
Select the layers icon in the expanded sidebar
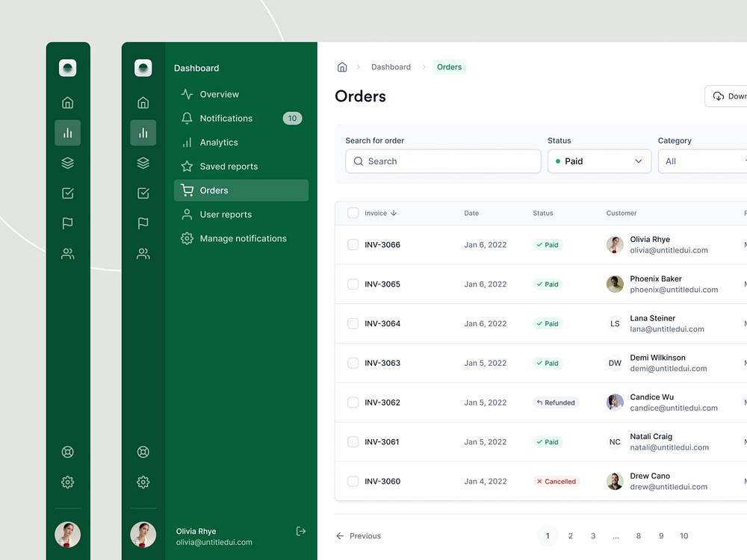pos(143,163)
